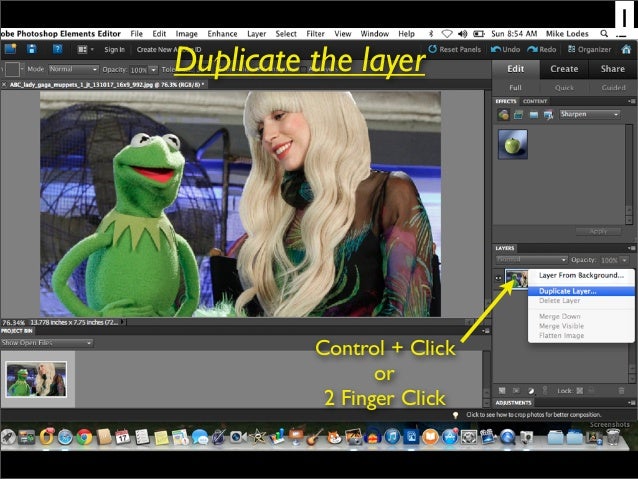The image size is (638, 479).
Task: Open the Adjustments panel options menu
Action: tap(631, 402)
